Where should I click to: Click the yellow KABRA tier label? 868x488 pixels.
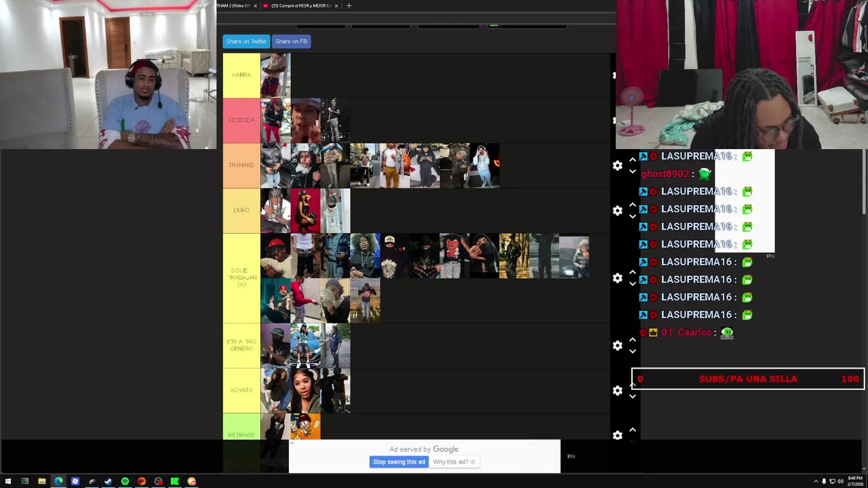(x=241, y=75)
